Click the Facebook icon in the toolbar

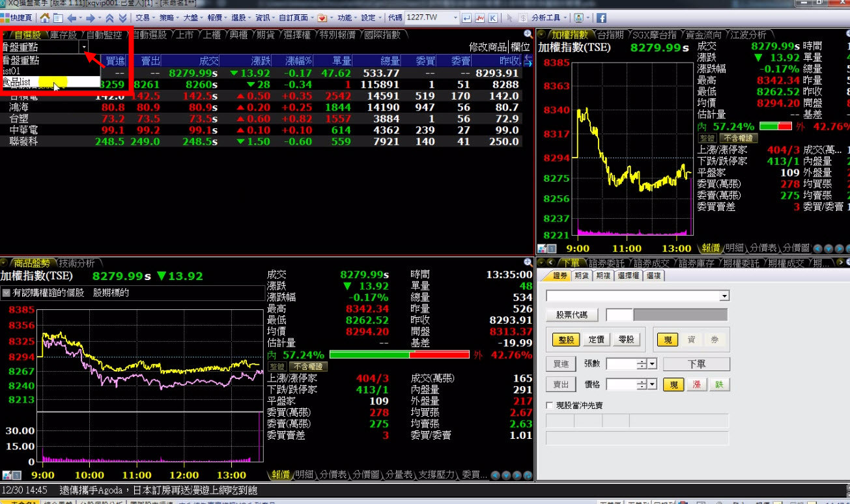tap(601, 18)
